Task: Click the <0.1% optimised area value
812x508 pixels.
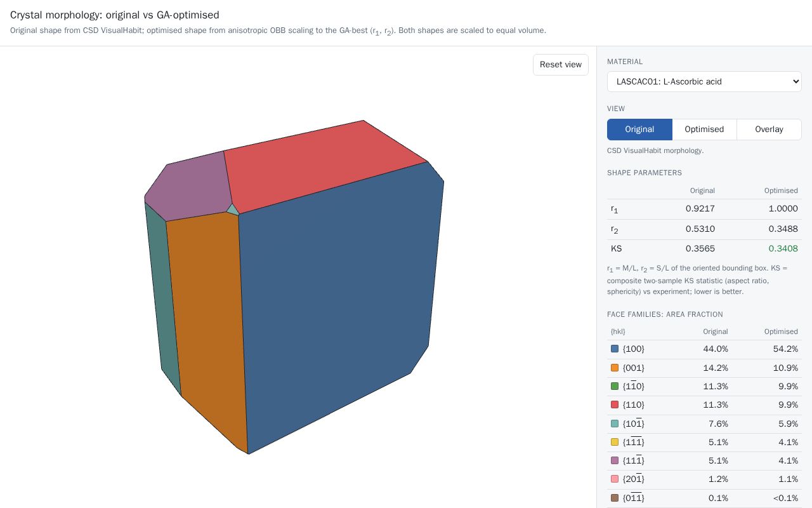Action: pos(785,498)
